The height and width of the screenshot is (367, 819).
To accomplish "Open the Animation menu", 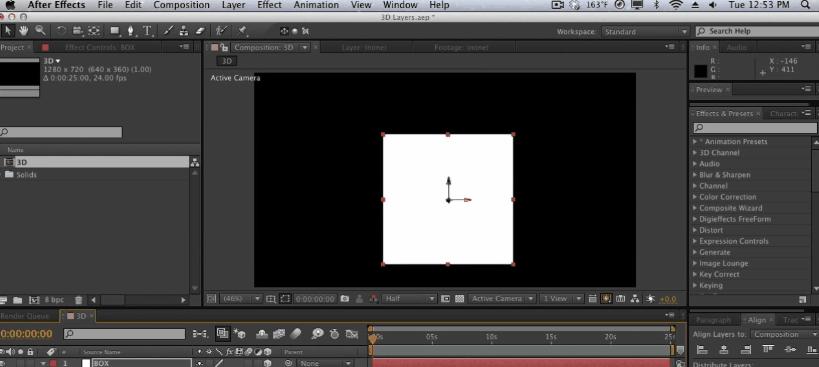I will click(x=316, y=5).
